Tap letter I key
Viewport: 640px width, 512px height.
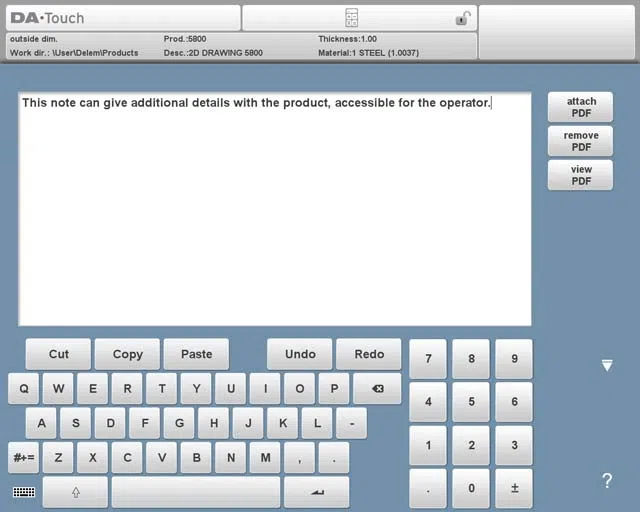pos(265,388)
